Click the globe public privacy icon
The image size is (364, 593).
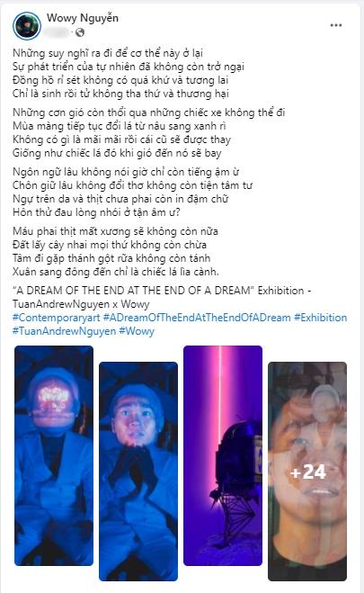(x=80, y=33)
